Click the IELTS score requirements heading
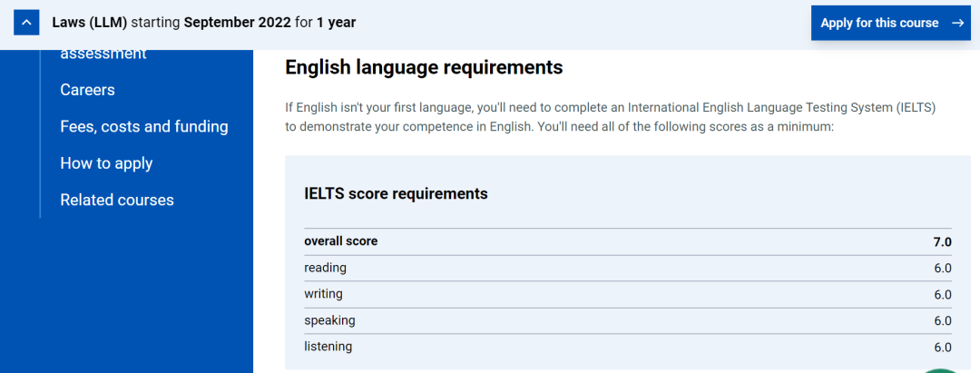This screenshot has width=980, height=373. pos(396,193)
